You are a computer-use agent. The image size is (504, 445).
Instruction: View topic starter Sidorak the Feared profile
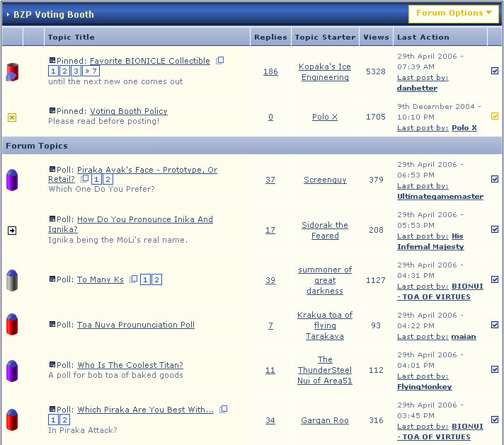(x=325, y=231)
